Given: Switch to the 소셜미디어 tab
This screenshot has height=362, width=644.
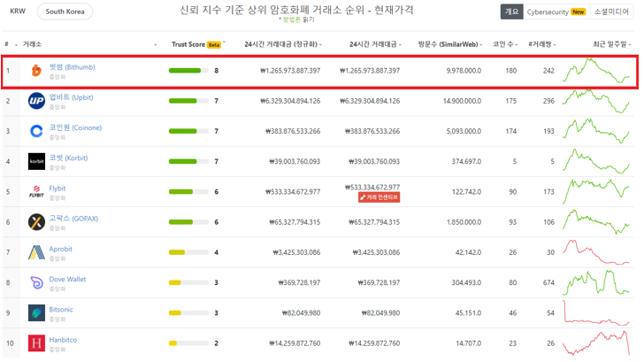Looking at the screenshot, I should (611, 12).
